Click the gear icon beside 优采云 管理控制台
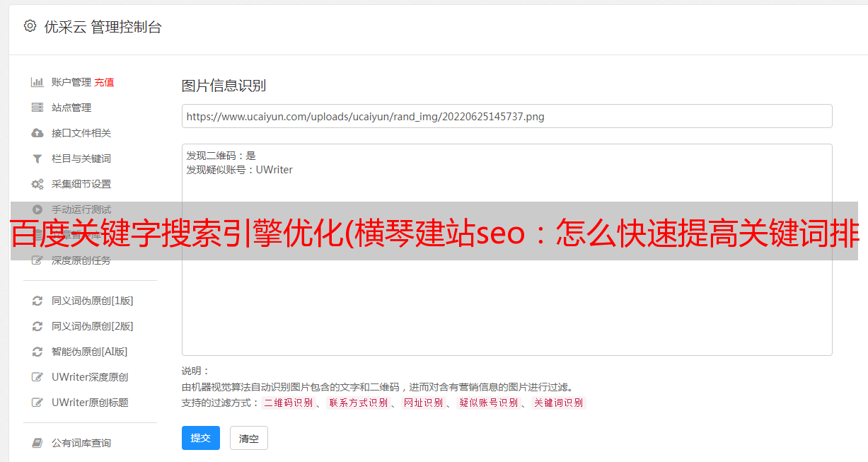868x462 pixels. (x=30, y=26)
